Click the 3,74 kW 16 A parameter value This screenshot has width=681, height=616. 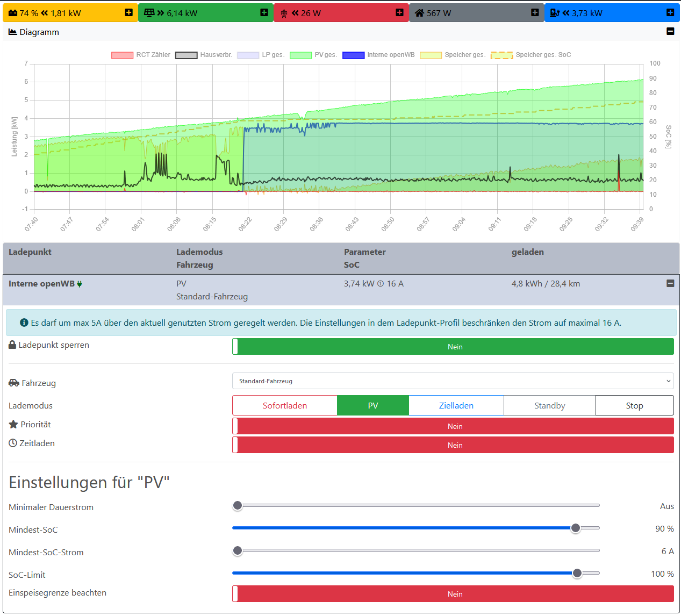pyautogui.click(x=374, y=283)
